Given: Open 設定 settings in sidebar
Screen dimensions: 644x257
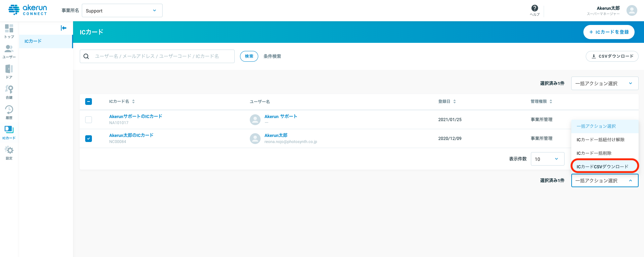Looking at the screenshot, I should [x=9, y=153].
